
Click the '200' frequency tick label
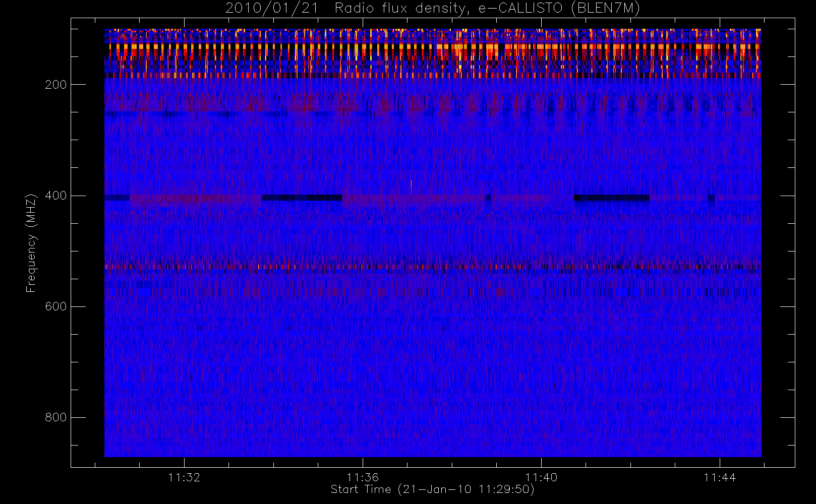tap(56, 85)
